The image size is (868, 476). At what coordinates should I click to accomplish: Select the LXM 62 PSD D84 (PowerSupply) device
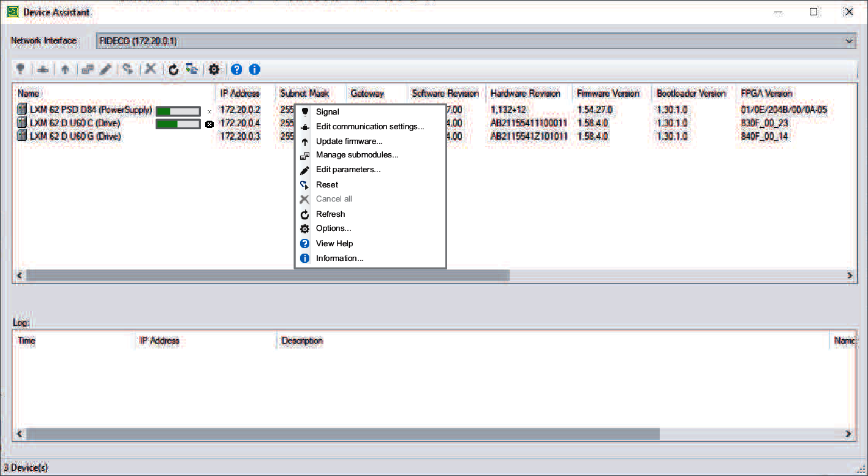pyautogui.click(x=91, y=110)
